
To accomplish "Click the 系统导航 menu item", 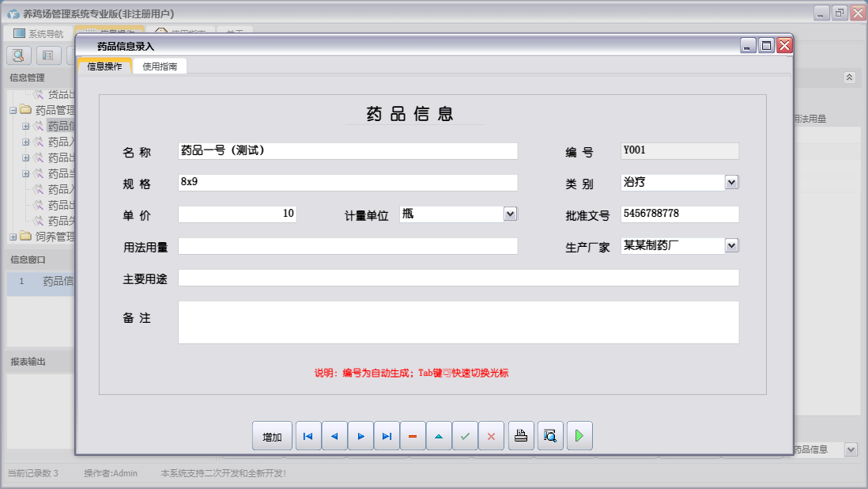I will [x=38, y=32].
